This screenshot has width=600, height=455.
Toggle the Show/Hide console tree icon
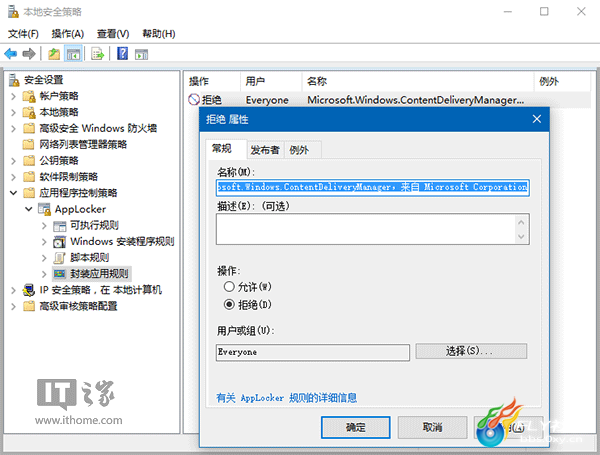pyautogui.click(x=73, y=54)
